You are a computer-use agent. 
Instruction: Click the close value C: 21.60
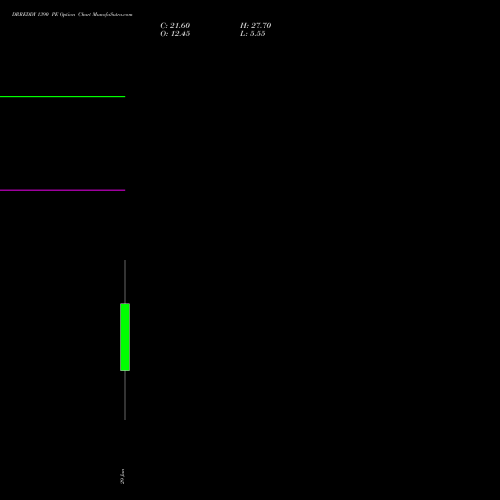175,26
